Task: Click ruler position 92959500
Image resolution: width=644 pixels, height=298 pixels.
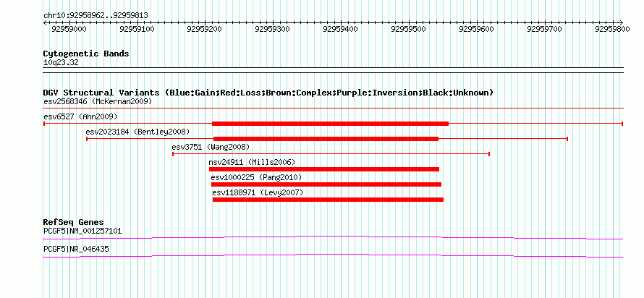Action: pos(408,29)
